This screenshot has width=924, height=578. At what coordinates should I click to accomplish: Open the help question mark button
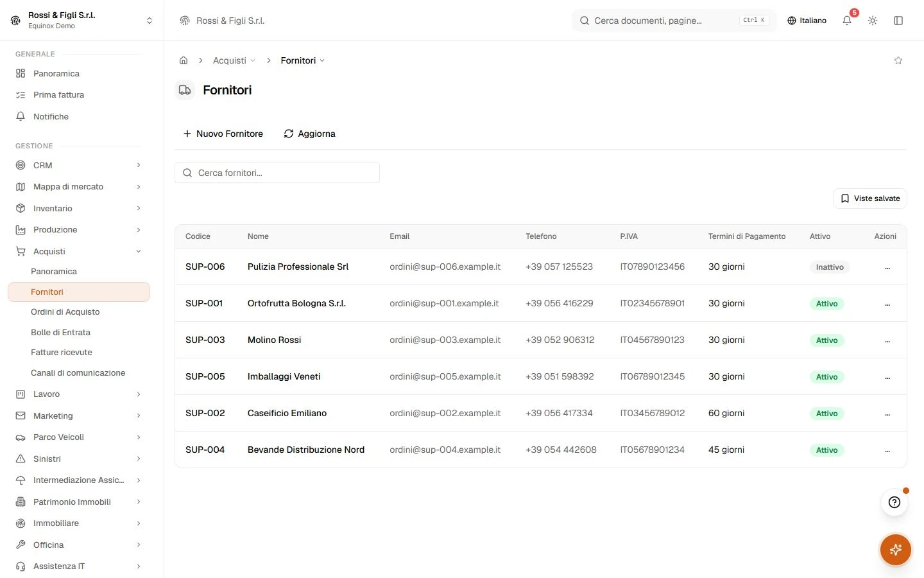click(x=894, y=502)
